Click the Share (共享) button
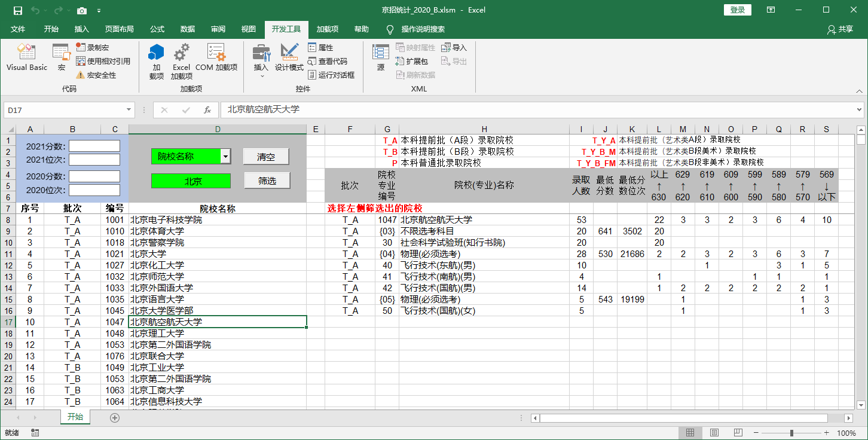 click(x=840, y=29)
